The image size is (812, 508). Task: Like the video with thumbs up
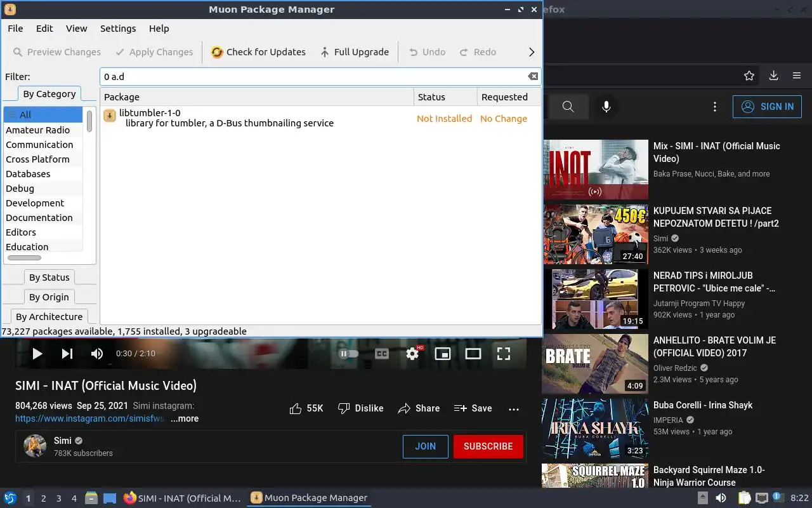[x=306, y=408]
